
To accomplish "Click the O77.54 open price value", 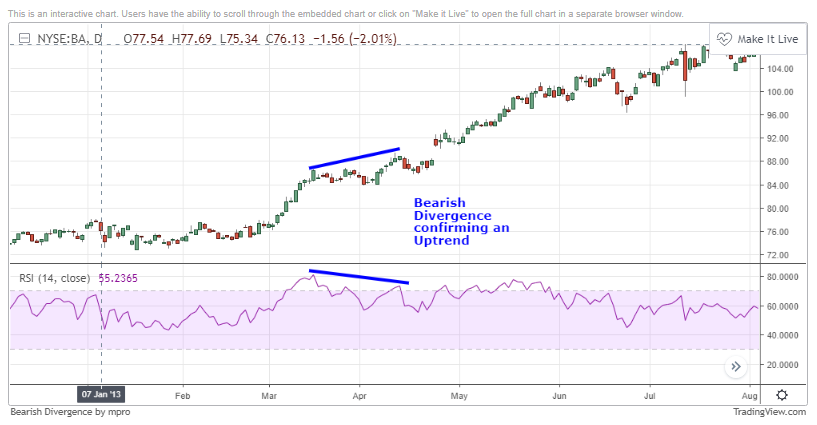I will [143, 39].
